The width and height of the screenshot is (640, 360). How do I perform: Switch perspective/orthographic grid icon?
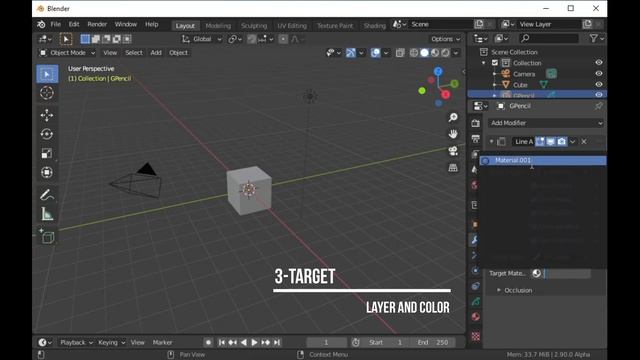(x=453, y=168)
